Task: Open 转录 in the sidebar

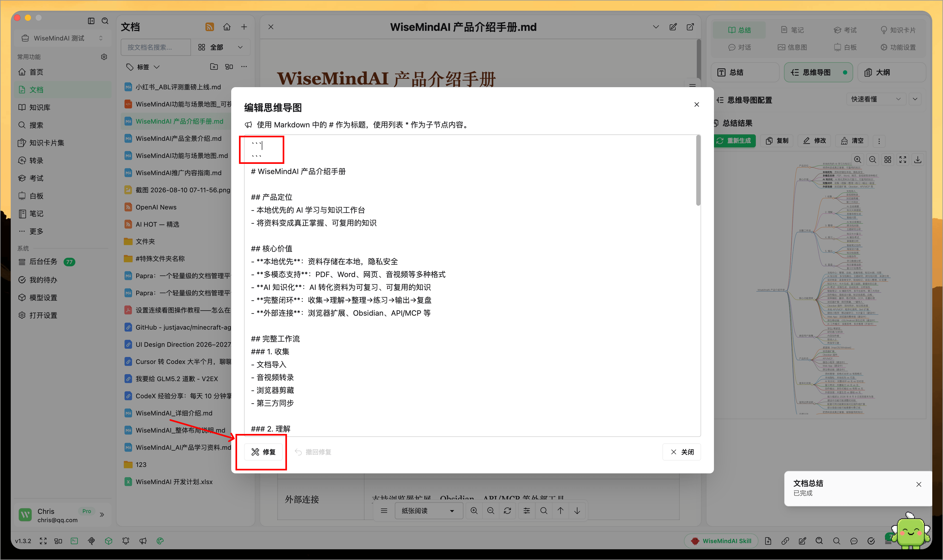Action: [62, 160]
